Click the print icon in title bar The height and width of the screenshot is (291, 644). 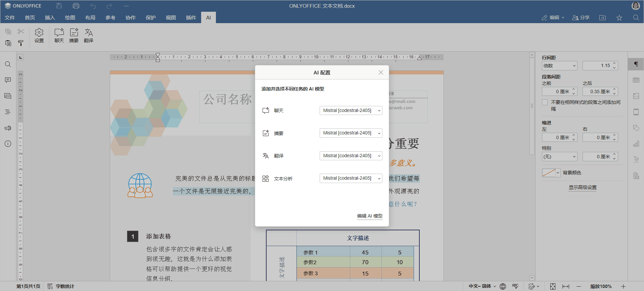point(76,6)
